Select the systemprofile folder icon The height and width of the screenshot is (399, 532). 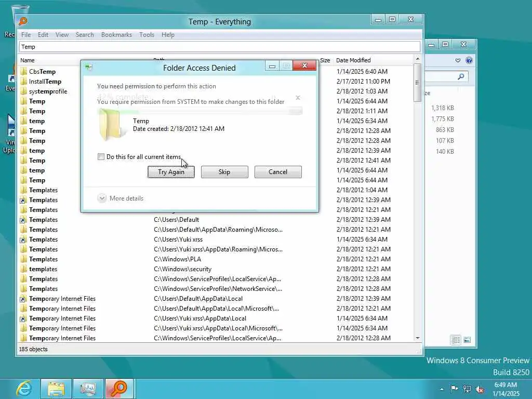[23, 91]
